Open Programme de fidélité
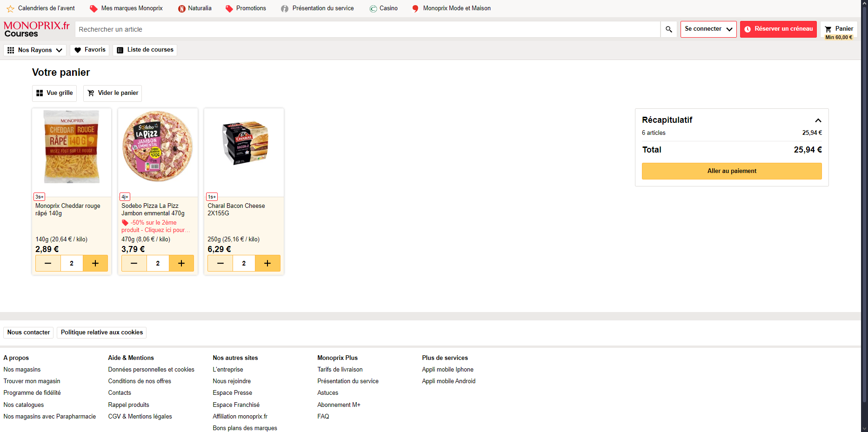 click(x=32, y=393)
